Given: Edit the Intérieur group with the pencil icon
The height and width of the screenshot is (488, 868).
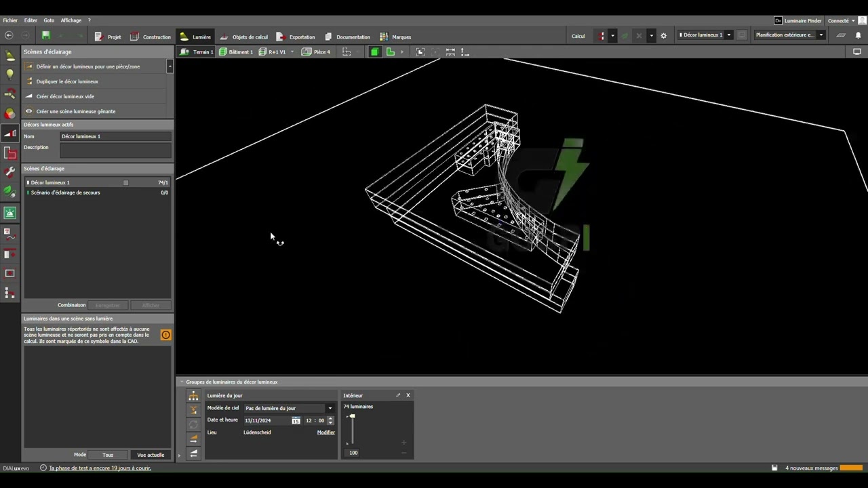Looking at the screenshot, I should tap(398, 395).
